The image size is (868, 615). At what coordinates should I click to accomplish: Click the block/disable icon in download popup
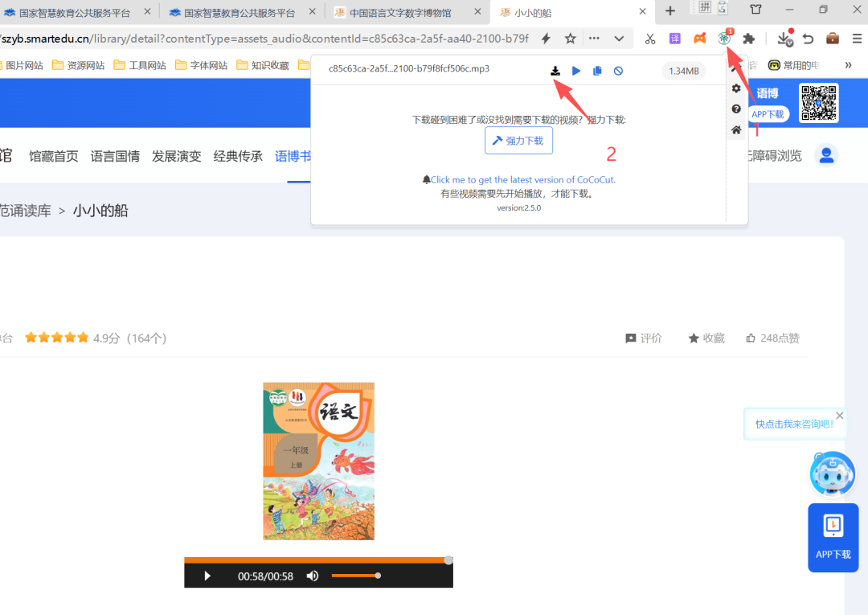click(618, 71)
